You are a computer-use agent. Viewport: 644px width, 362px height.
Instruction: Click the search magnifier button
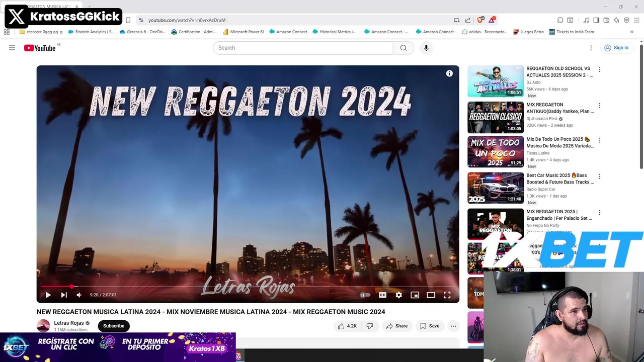tap(403, 48)
